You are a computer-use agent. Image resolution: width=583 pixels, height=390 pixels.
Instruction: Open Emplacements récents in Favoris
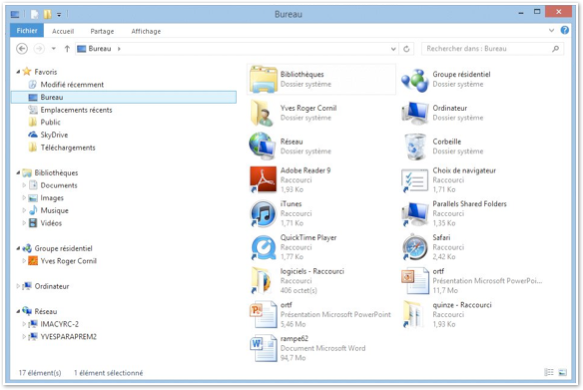click(76, 110)
